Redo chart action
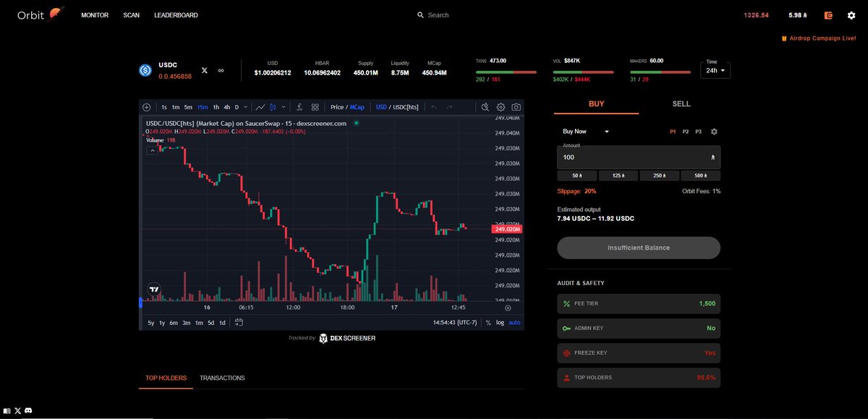This screenshot has height=419, width=868. 450,107
